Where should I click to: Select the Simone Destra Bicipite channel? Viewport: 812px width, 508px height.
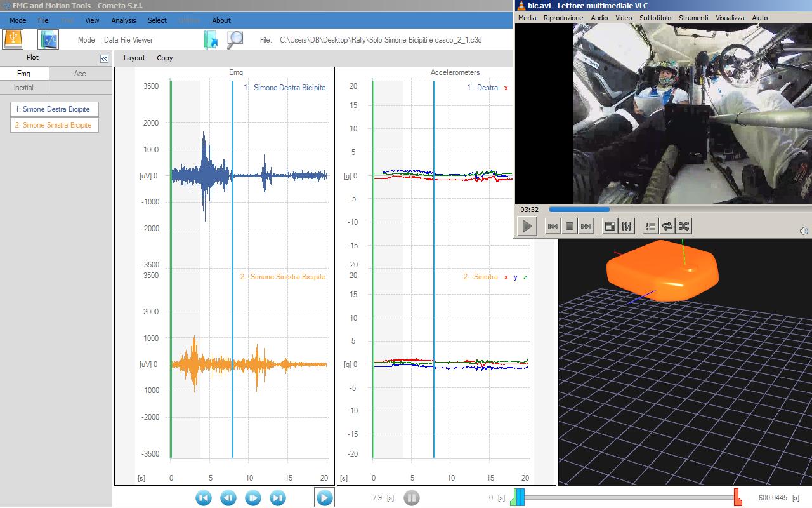tap(55, 109)
